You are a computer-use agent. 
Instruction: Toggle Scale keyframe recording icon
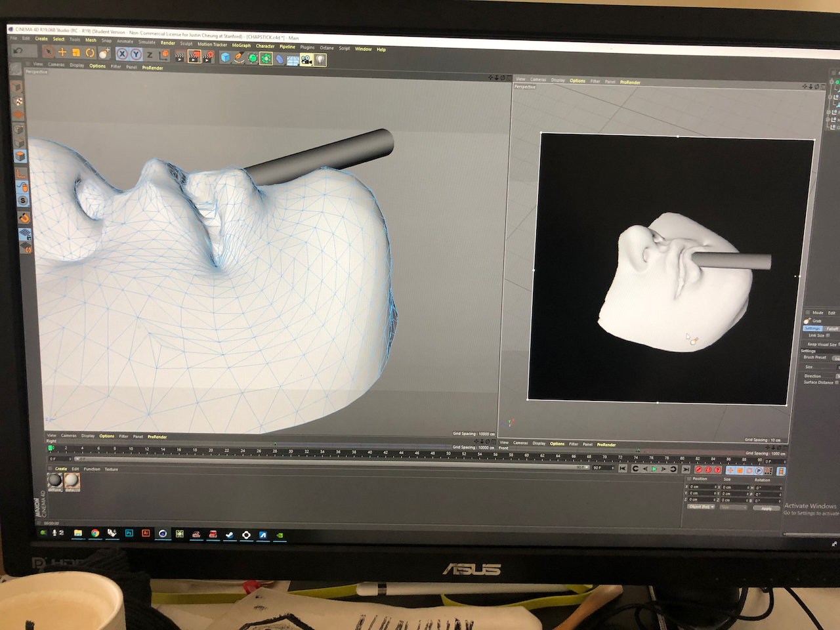pos(740,471)
